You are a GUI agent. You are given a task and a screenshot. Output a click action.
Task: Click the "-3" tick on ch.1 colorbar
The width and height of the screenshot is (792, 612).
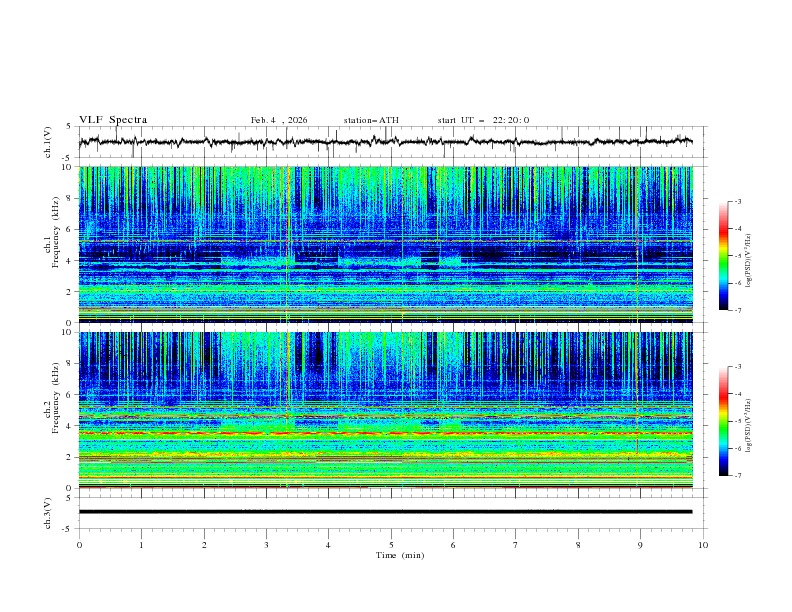(x=738, y=201)
